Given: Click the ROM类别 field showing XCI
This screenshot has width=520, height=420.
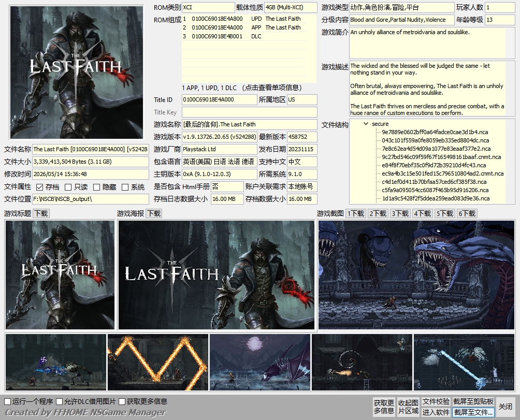Looking at the screenshot, I should [x=208, y=7].
